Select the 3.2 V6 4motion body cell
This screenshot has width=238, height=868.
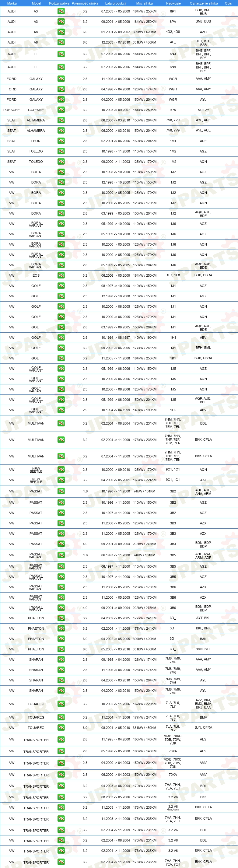click(173, 807)
